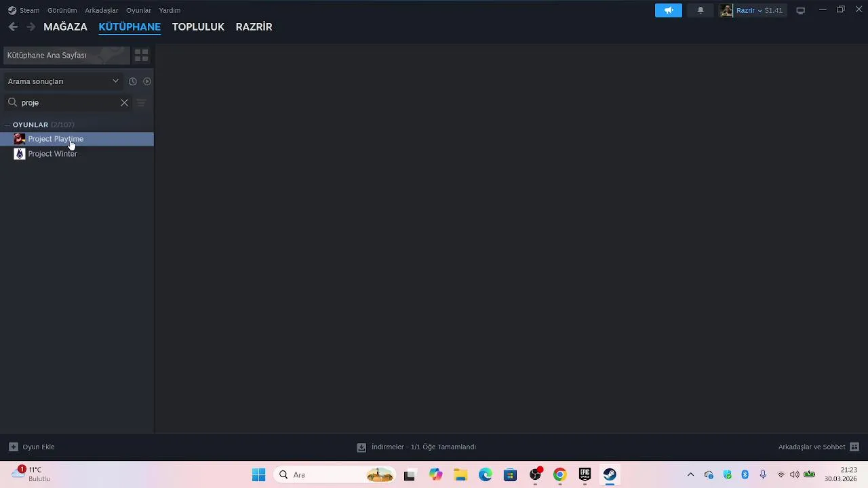868x488 pixels.
Task: Click the search field containing proje
Action: (x=68, y=102)
